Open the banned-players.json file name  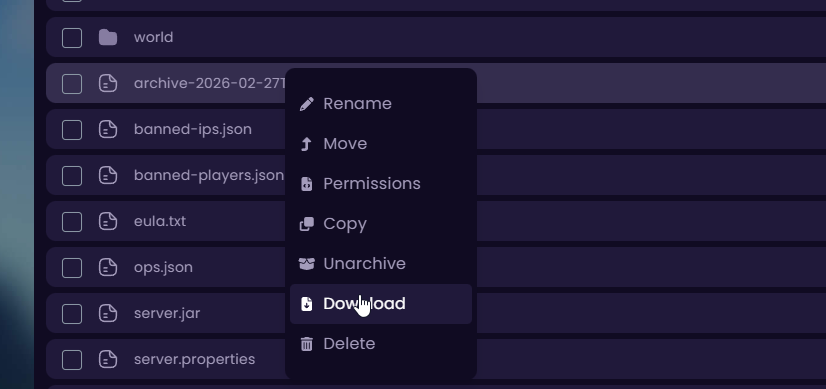pyautogui.click(x=209, y=175)
